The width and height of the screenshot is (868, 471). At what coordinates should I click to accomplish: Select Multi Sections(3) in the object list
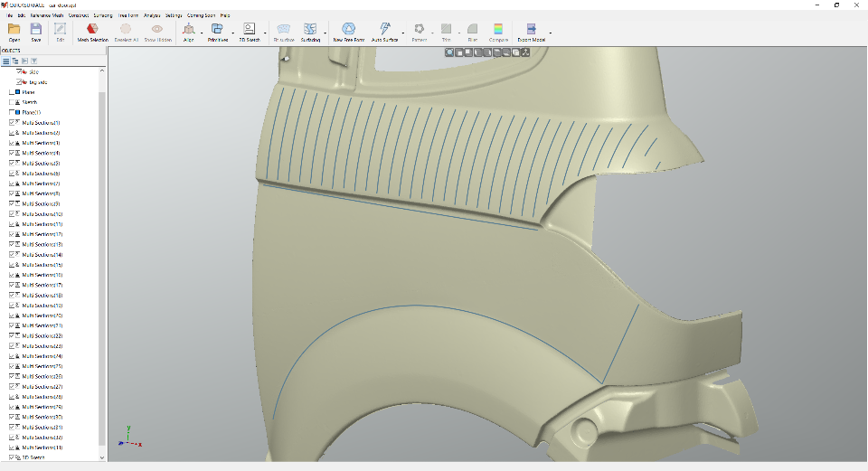[41, 143]
